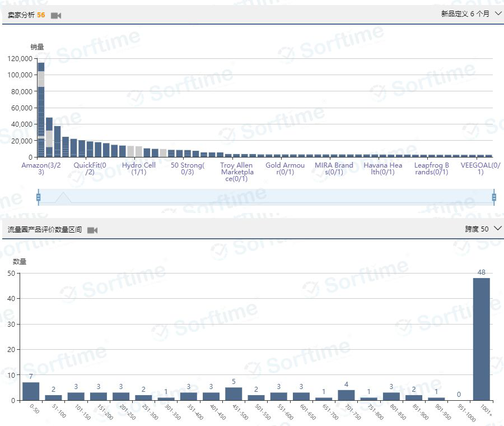This screenshot has width=504, height=426.
Task: Click chevron arrow next to 6 个月
Action: pyautogui.click(x=498, y=14)
